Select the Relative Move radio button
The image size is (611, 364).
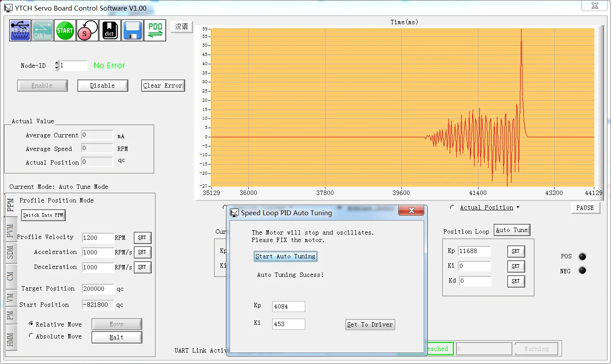(31, 324)
